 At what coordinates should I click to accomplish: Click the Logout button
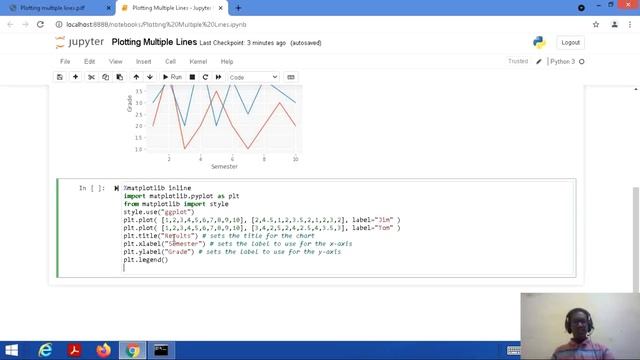[x=570, y=42]
